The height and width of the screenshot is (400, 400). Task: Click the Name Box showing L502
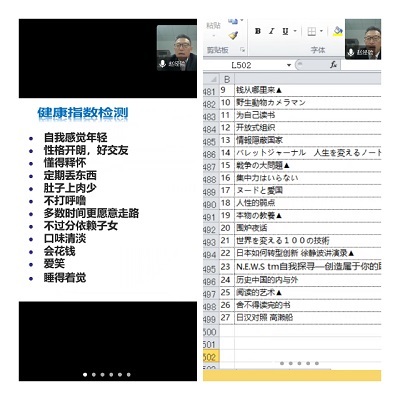click(x=245, y=65)
